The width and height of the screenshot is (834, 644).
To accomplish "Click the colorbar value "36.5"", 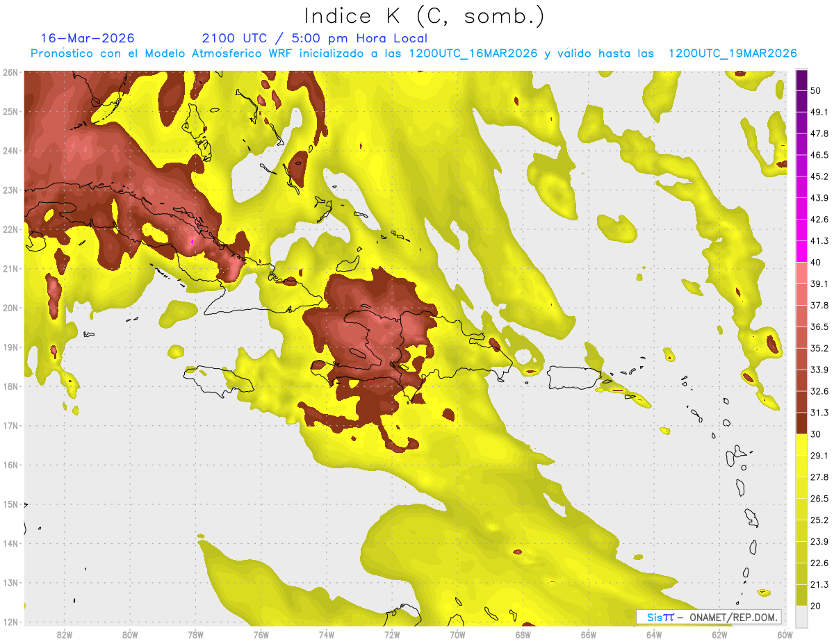I will click(819, 327).
